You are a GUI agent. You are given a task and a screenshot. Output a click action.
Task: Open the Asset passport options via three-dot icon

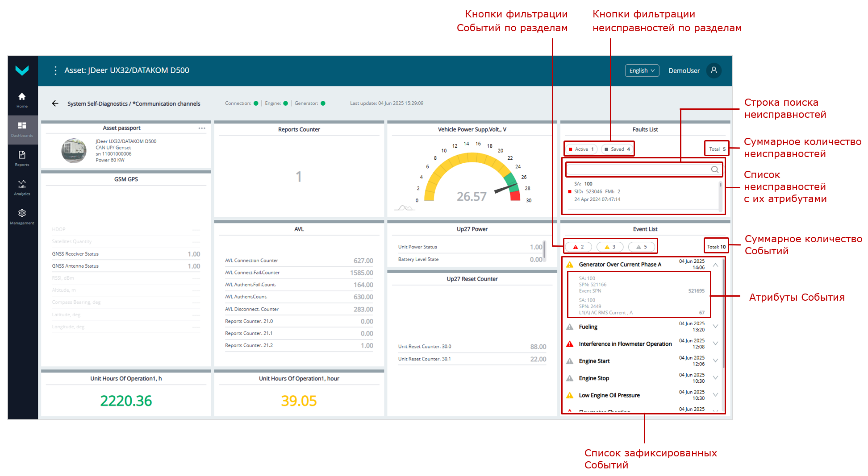(202, 128)
